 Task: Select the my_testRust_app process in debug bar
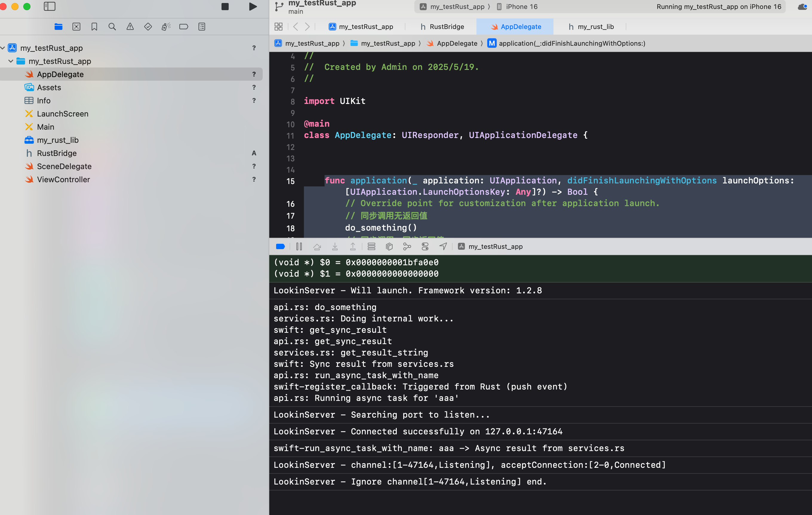[x=490, y=247]
